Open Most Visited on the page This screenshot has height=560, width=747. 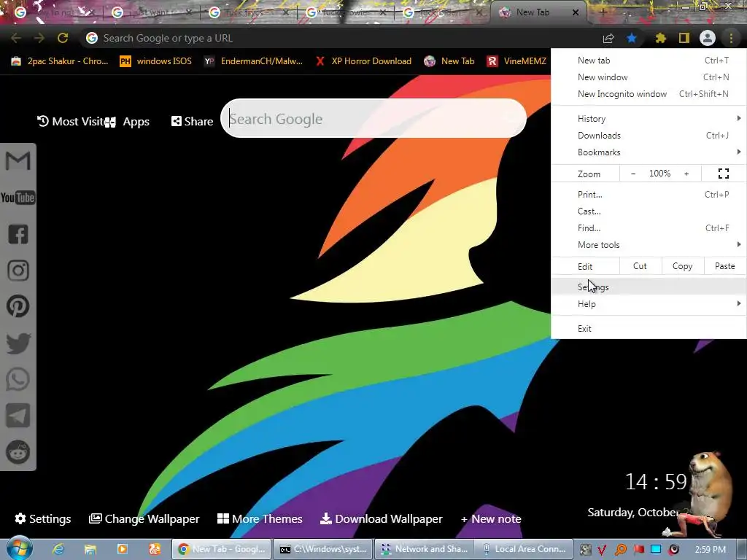click(70, 122)
